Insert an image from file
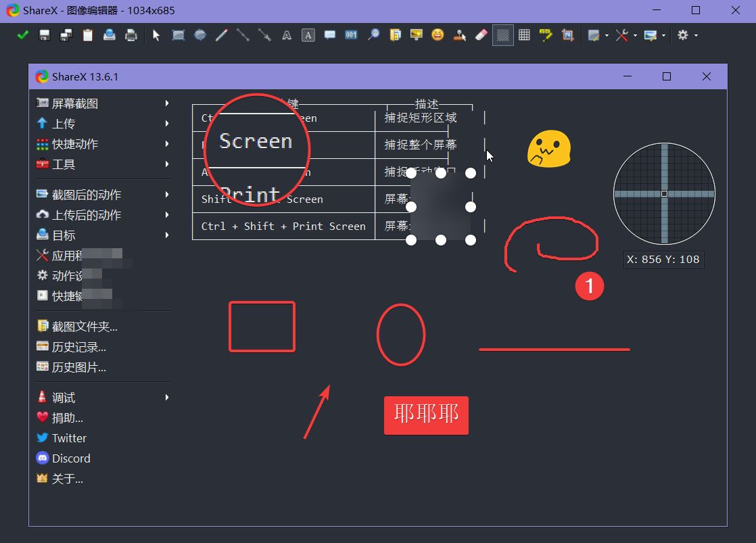The width and height of the screenshot is (756, 543). (395, 35)
